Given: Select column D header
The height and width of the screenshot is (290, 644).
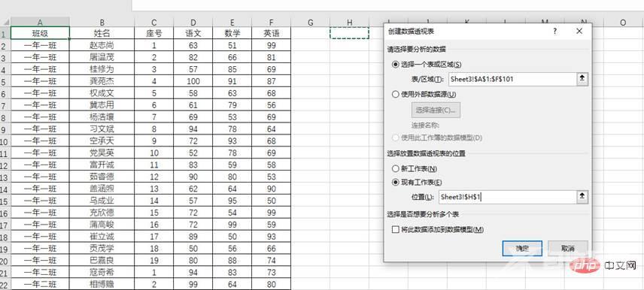Looking at the screenshot, I should [193, 23].
